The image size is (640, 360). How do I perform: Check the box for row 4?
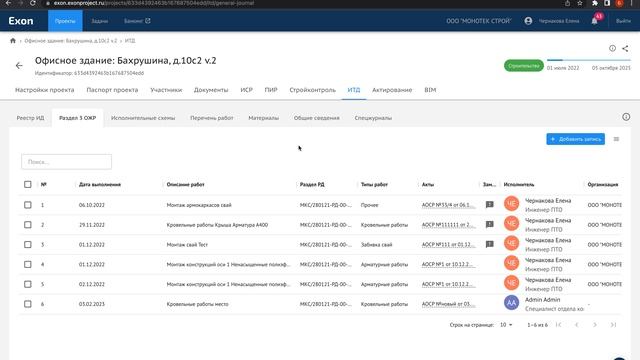point(27,264)
